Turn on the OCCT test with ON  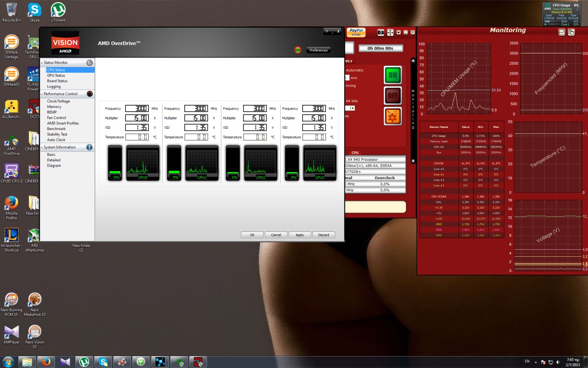coord(393,75)
